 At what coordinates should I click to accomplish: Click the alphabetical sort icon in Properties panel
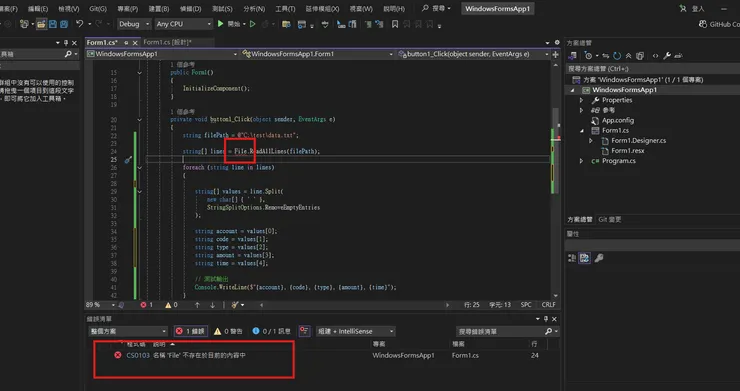(585, 258)
